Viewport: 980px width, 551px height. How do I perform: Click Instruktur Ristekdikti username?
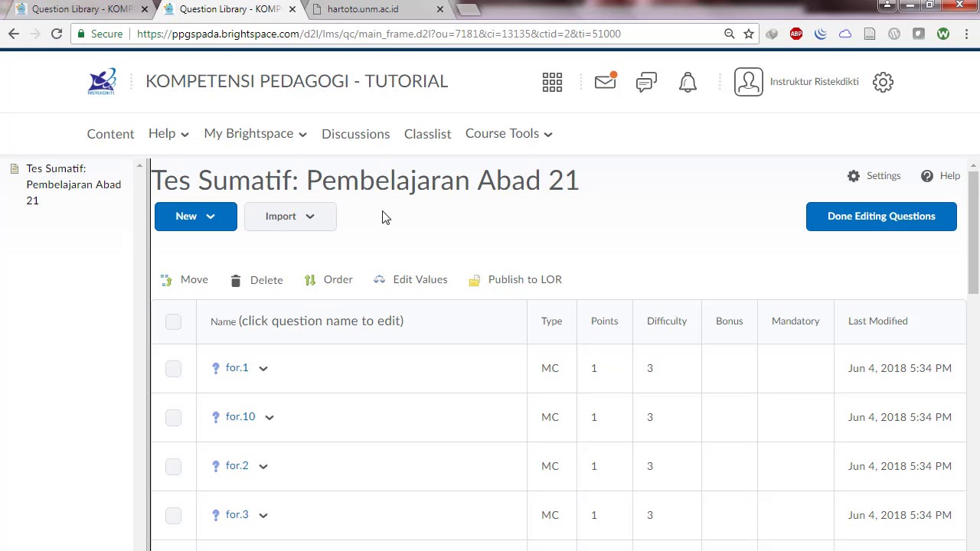815,82
